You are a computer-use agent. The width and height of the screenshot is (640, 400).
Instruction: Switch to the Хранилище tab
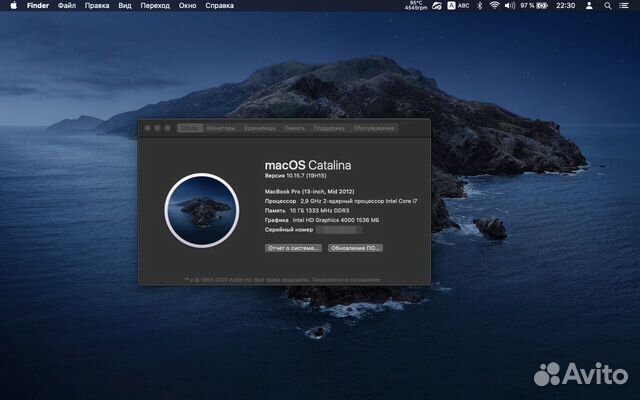260,128
